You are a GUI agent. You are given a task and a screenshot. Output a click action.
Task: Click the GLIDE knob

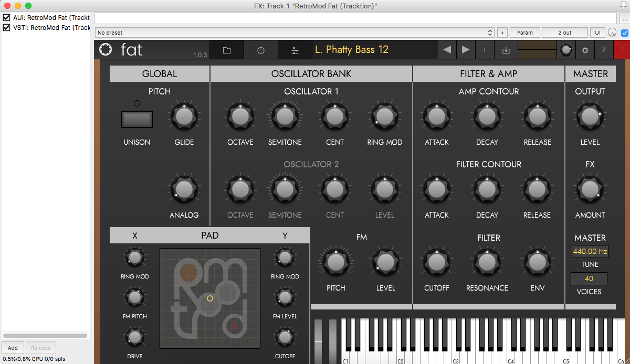[x=184, y=116]
